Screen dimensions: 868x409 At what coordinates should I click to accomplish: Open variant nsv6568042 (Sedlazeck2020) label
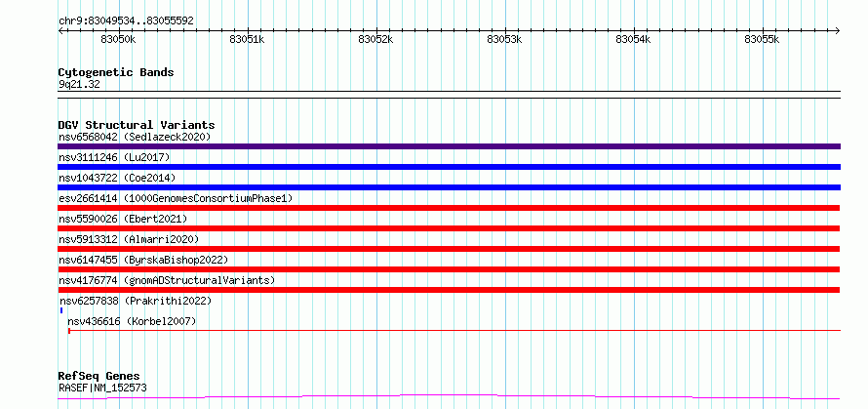pyautogui.click(x=135, y=137)
